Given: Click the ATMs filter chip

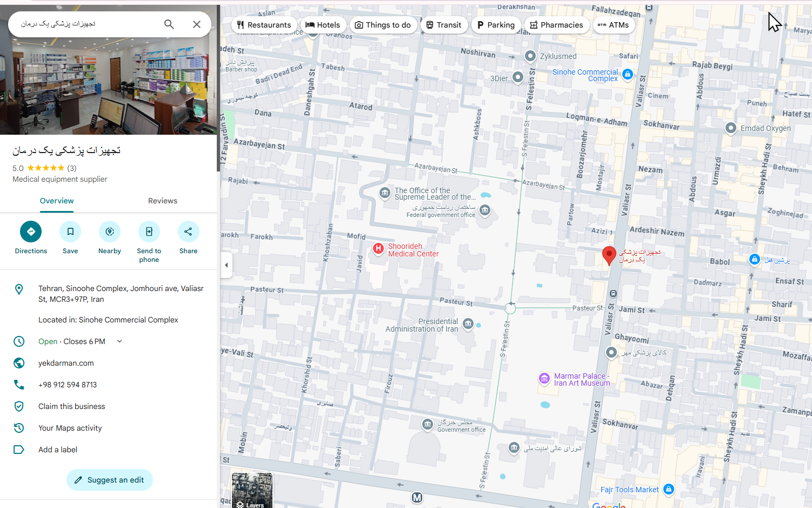Looking at the screenshot, I should click(613, 25).
